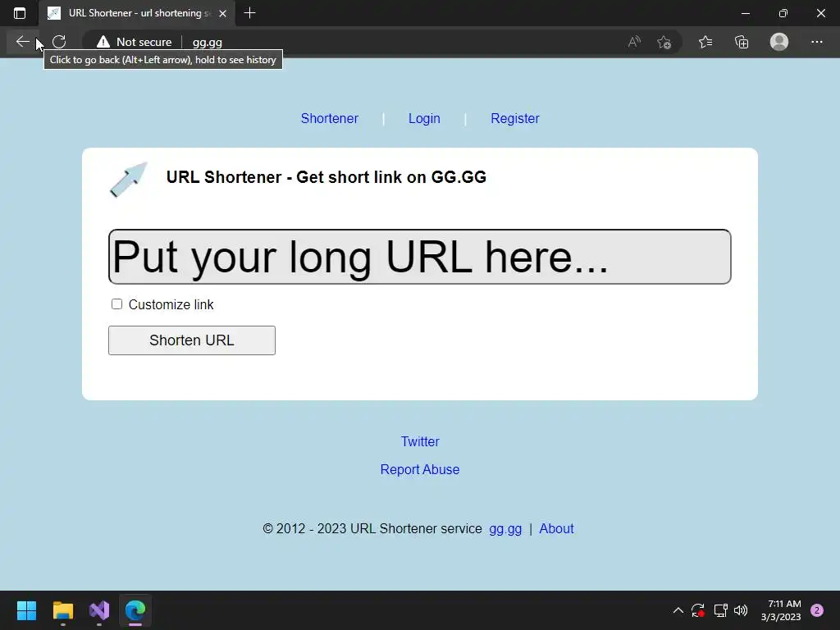Add this page to favorites star icon
The width and height of the screenshot is (840, 630).
664,42
